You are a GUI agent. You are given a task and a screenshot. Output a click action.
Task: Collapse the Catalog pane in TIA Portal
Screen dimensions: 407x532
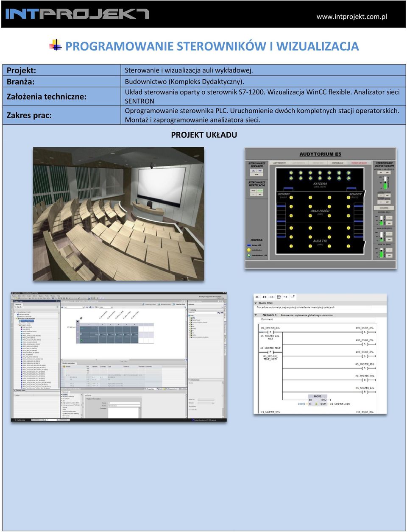point(189,310)
